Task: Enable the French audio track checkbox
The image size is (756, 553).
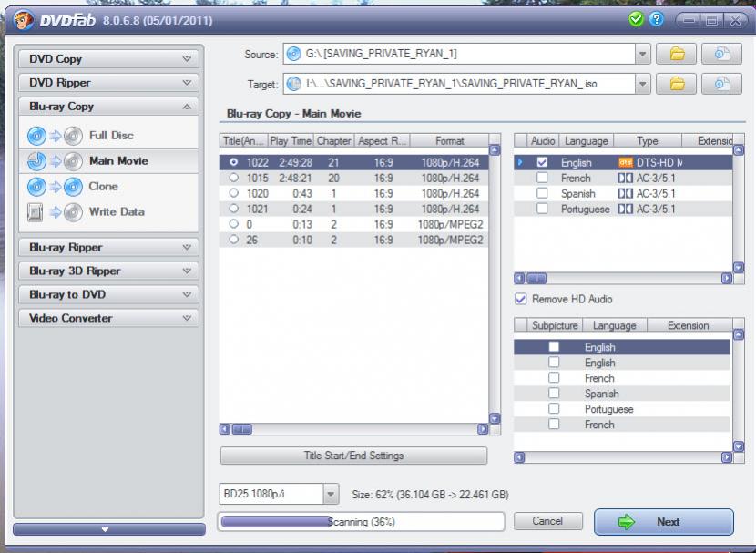Action: 543,179
